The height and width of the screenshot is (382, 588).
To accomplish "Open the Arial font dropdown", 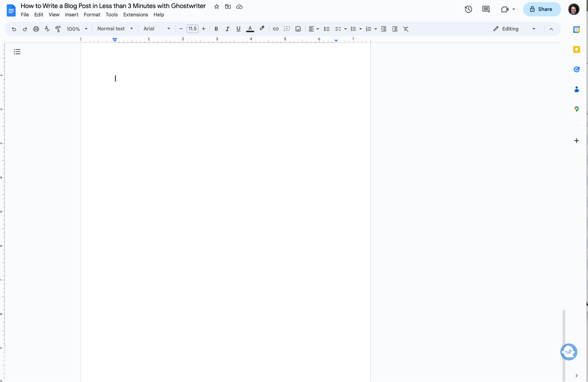I will (x=156, y=29).
